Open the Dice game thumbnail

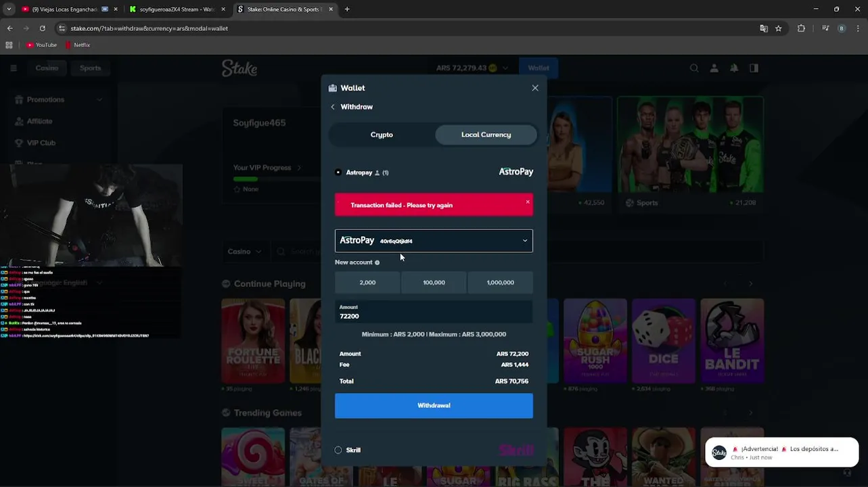coord(664,341)
